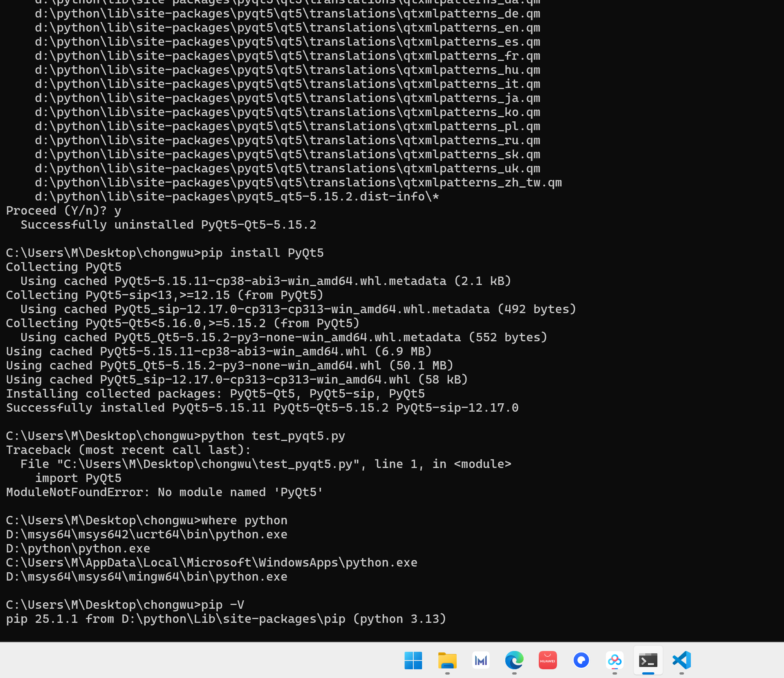The image size is (784, 678).
Task: Open Baidu Netdisk cloud app
Action: click(x=614, y=660)
